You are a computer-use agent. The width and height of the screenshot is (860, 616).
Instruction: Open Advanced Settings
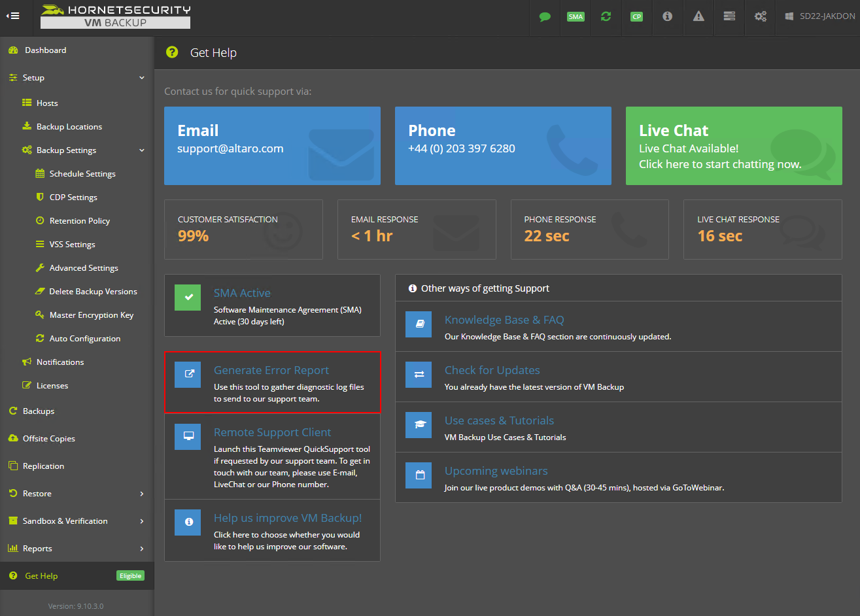[84, 268]
